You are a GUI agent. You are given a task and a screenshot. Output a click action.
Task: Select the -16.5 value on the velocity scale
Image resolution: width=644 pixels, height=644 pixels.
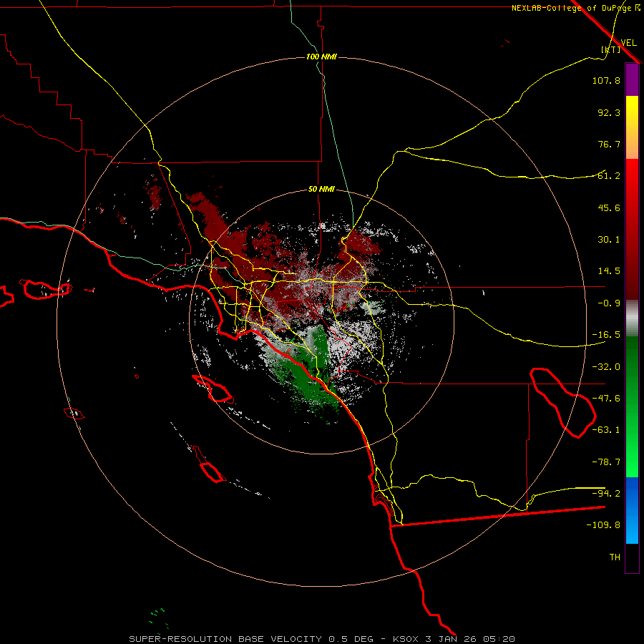point(606,335)
